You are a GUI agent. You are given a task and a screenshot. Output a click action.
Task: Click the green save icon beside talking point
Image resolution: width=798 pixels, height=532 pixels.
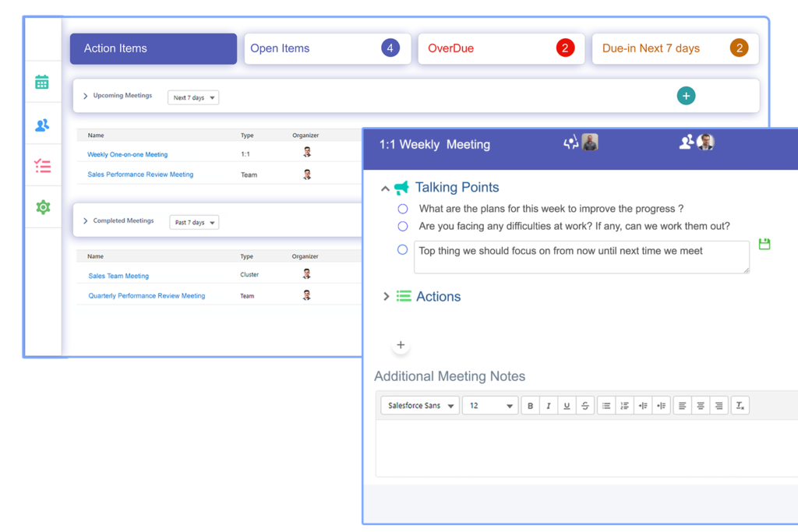[764, 245]
